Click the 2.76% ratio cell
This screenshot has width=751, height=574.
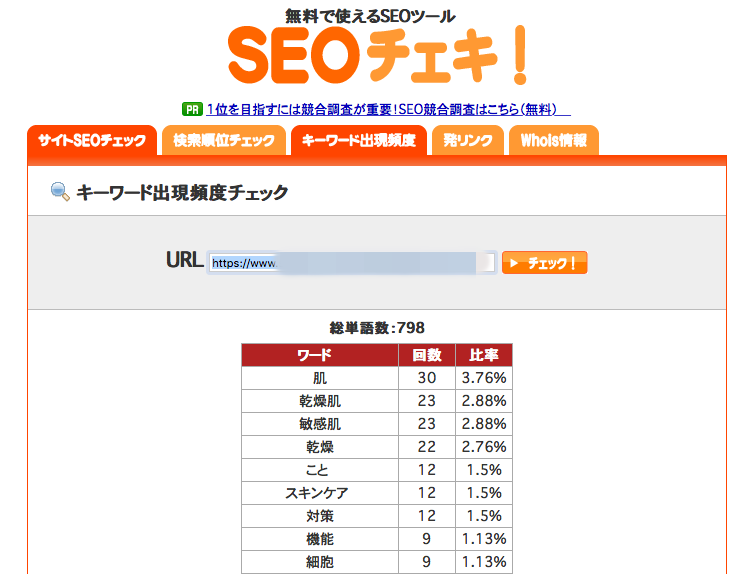tap(484, 447)
